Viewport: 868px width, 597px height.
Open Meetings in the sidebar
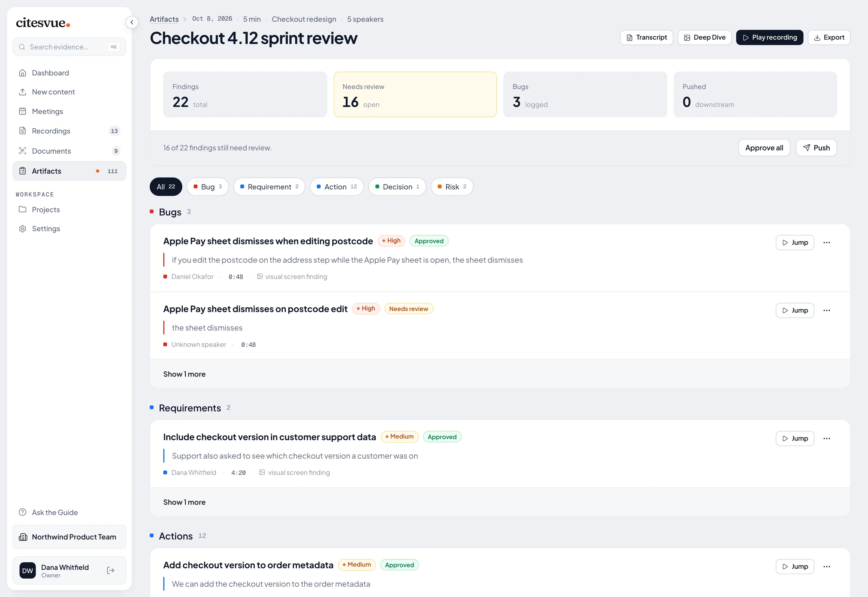coord(69,112)
